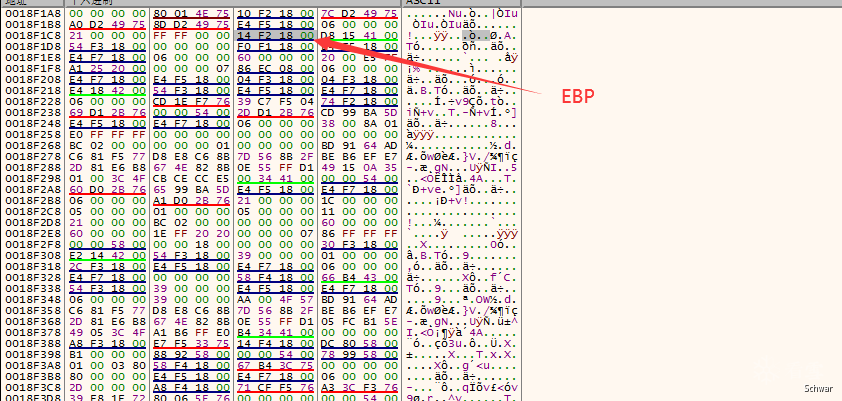Screen dimensions: 842x401
Task: Select bytes E0 FF FF FF
Action: pos(107,135)
